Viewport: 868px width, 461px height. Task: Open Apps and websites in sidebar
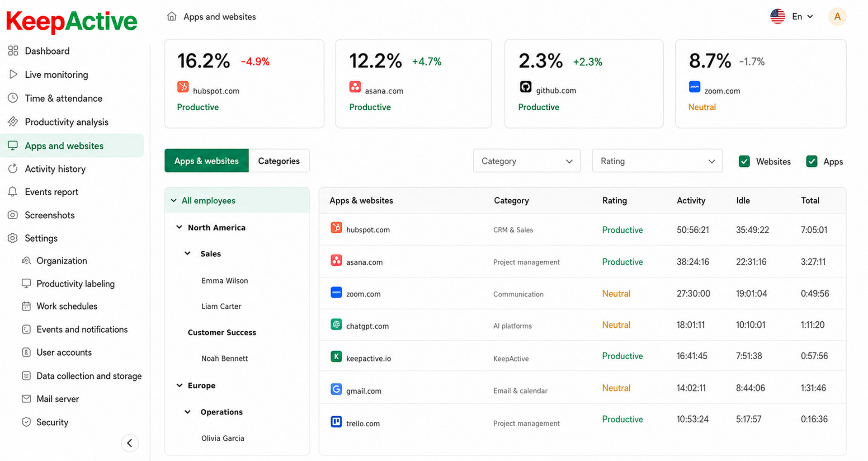(72, 146)
